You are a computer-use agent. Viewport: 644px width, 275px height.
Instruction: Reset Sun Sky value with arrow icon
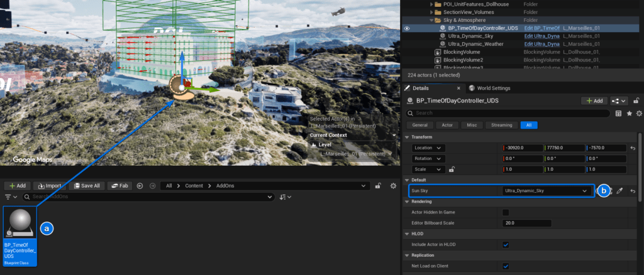633,191
